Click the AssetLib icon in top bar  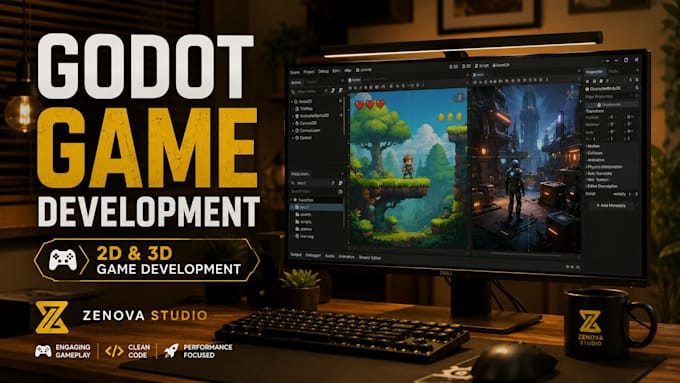(494, 65)
